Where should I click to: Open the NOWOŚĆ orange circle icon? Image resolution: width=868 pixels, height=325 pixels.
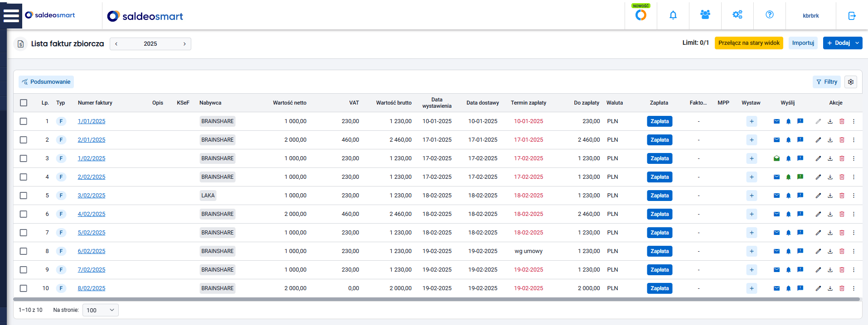[x=641, y=15]
